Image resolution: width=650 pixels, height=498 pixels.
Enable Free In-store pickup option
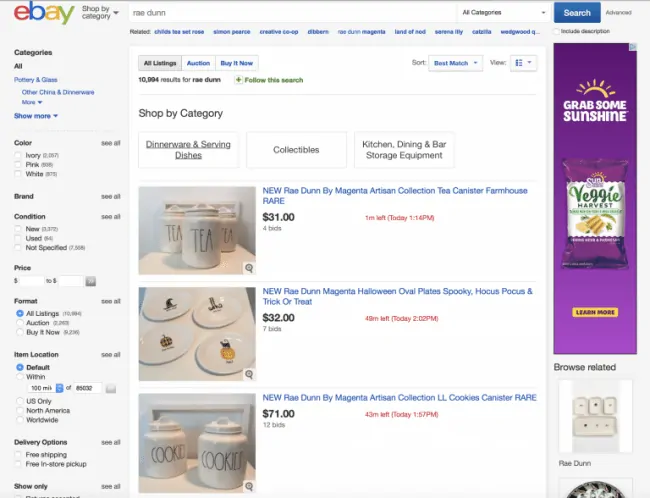click(x=18, y=464)
